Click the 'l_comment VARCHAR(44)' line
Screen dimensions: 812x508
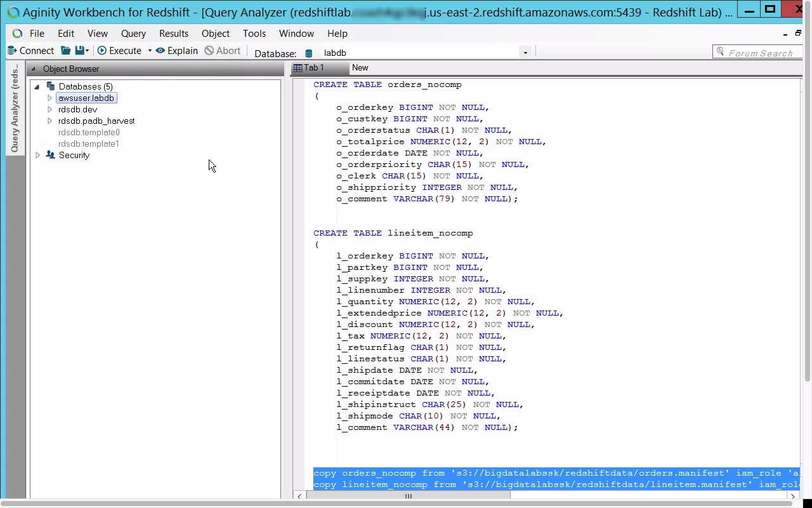[x=427, y=427]
